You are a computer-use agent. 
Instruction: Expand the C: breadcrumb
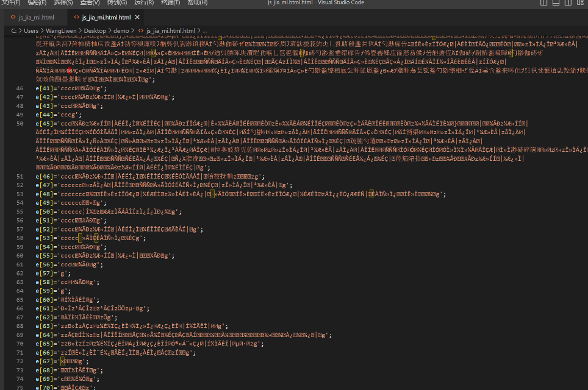point(14,30)
